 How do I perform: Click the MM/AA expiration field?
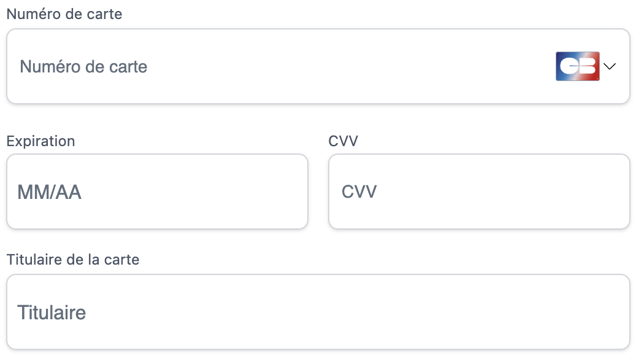tap(157, 192)
